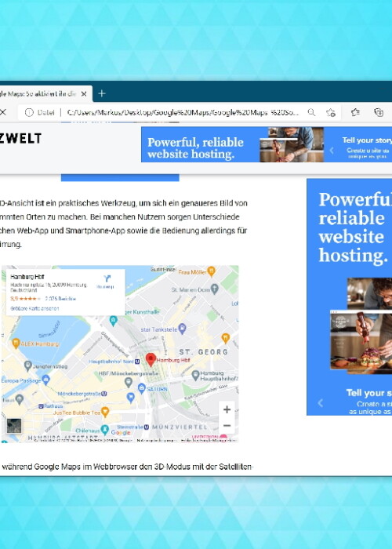This screenshot has width=392, height=549.
Task: Open the Collections icon in toolbar
Action: click(x=379, y=112)
